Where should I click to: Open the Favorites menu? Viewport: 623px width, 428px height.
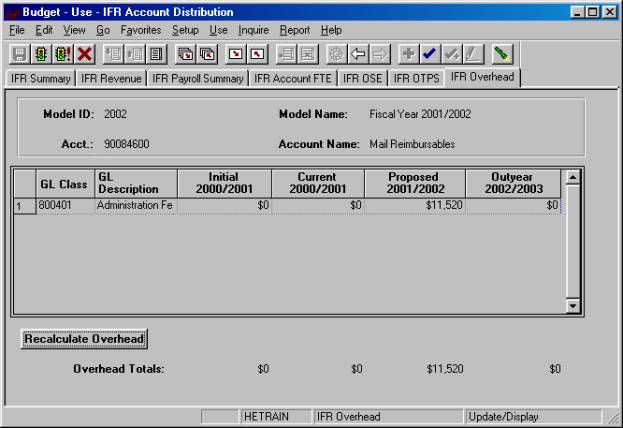(x=140, y=31)
